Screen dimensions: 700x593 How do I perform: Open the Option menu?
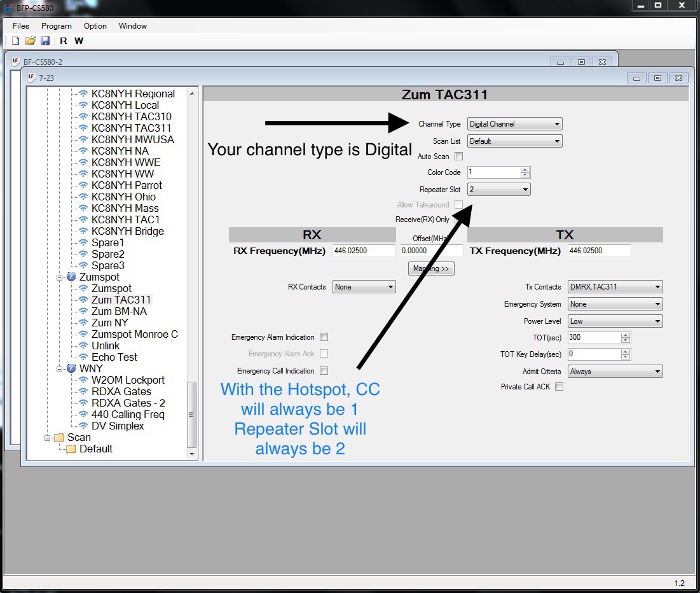pos(95,26)
